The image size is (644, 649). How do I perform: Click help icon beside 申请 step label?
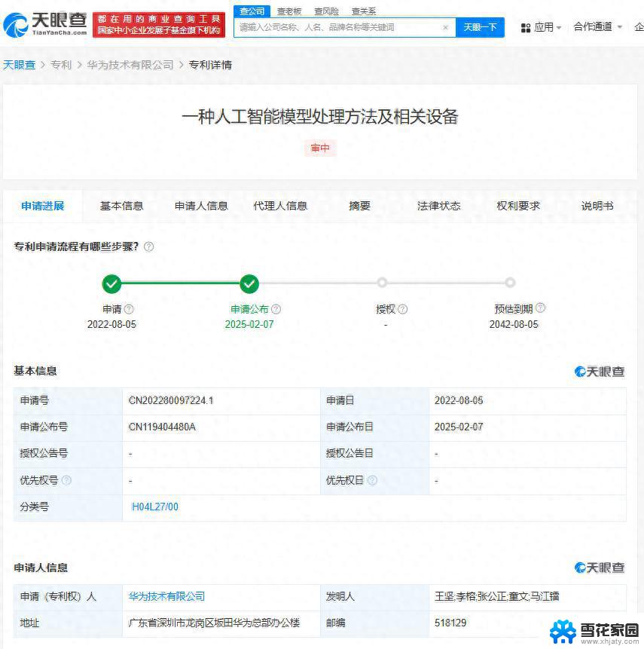pos(129,309)
